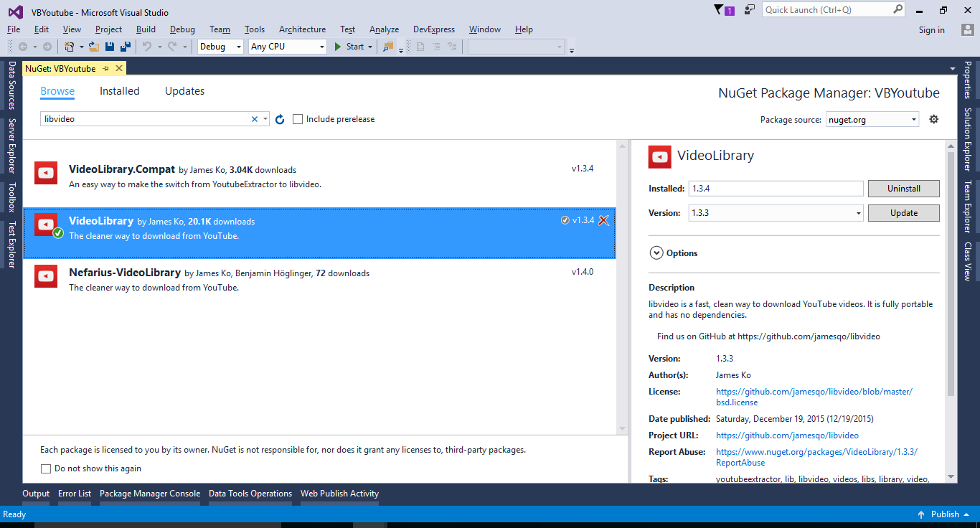Open the Publish dropdown arrow in status bar
The width and height of the screenshot is (980, 528).
point(967,514)
